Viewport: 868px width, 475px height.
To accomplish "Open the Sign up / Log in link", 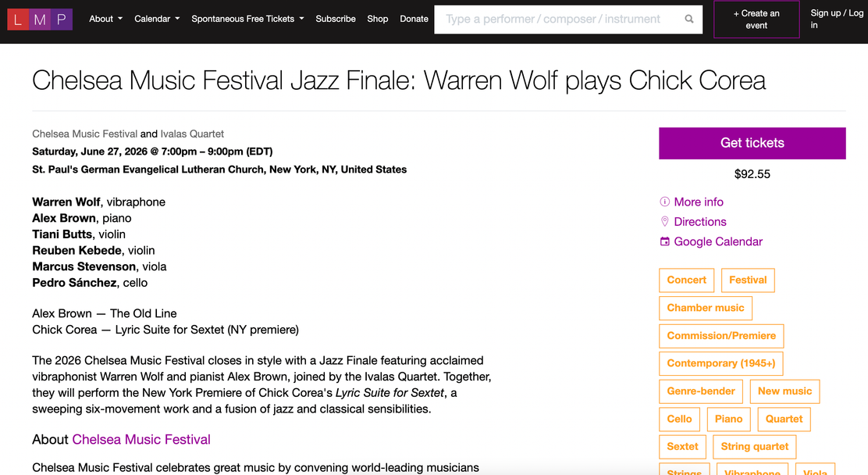I will [x=837, y=19].
